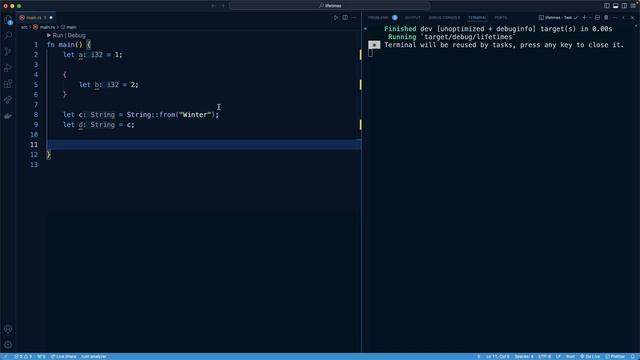Switch to the Output tab

pos(413,18)
